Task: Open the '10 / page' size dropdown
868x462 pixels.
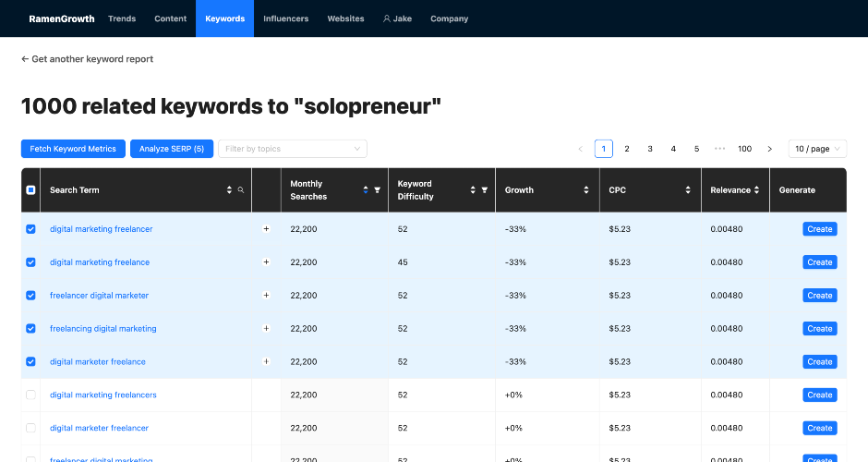Action: 817,149
